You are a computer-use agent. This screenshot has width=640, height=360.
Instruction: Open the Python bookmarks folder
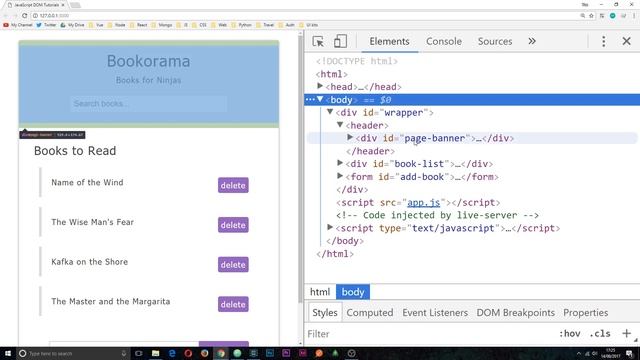tap(241, 25)
